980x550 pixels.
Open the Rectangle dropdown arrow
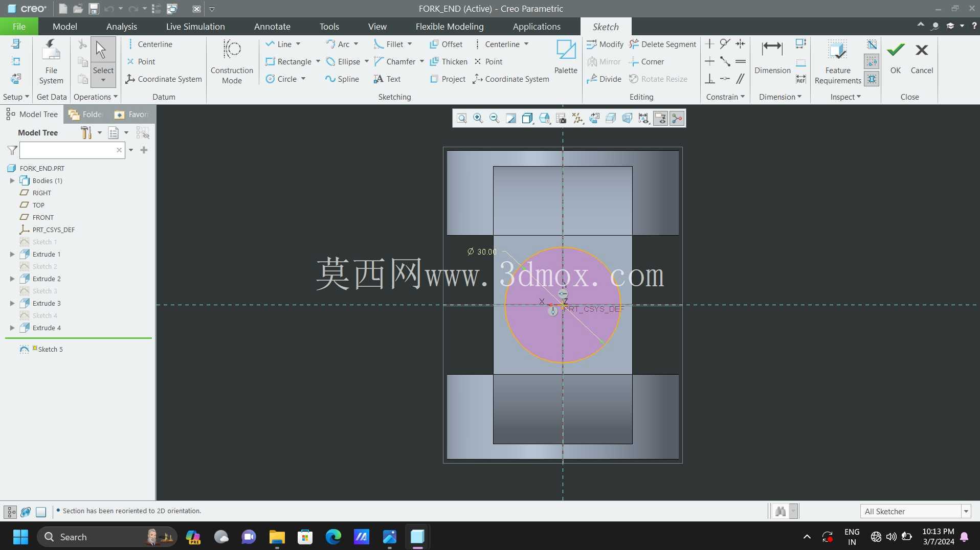point(318,61)
